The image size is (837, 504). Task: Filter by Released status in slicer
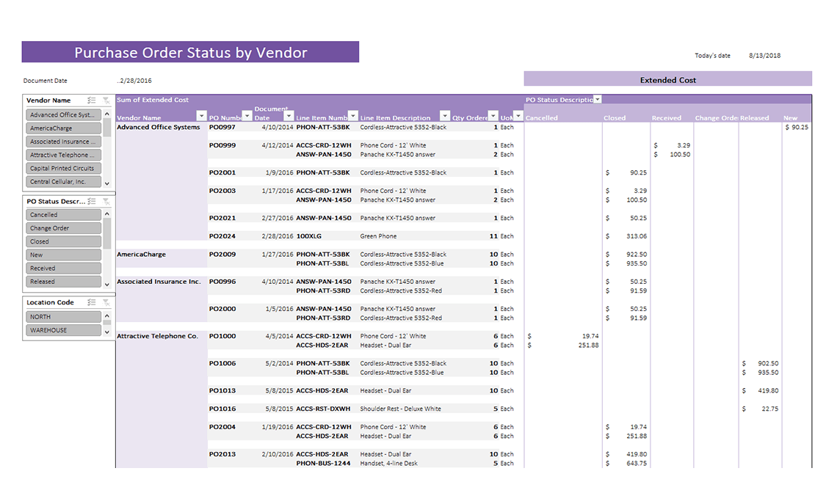(64, 282)
